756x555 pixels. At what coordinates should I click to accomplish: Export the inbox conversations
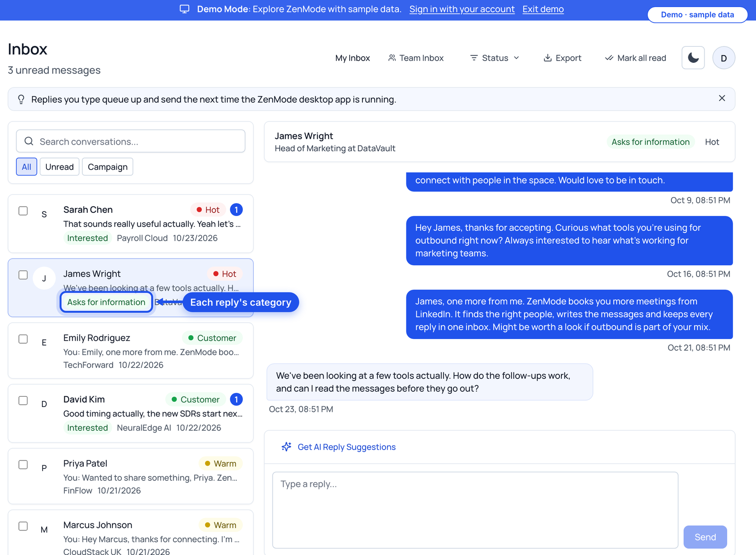pos(562,58)
